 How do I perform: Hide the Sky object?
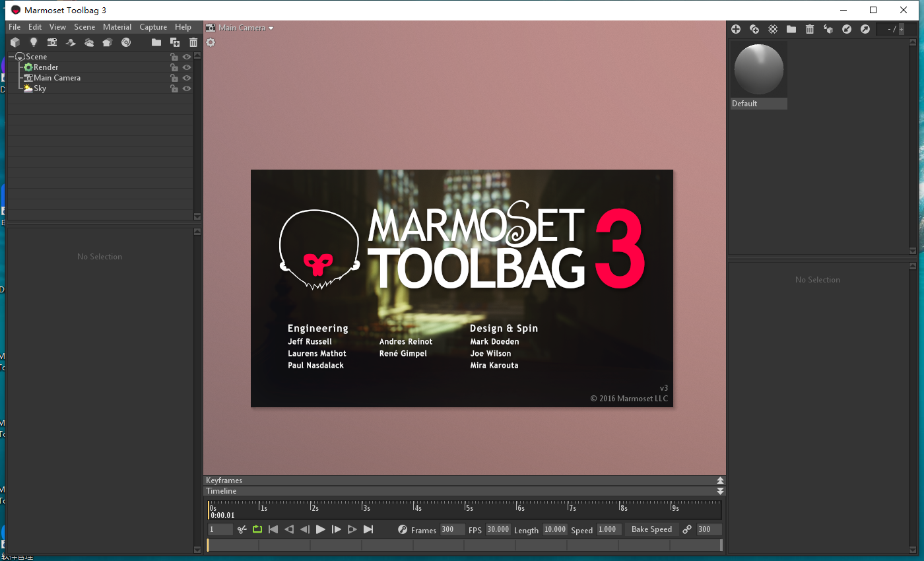point(187,88)
